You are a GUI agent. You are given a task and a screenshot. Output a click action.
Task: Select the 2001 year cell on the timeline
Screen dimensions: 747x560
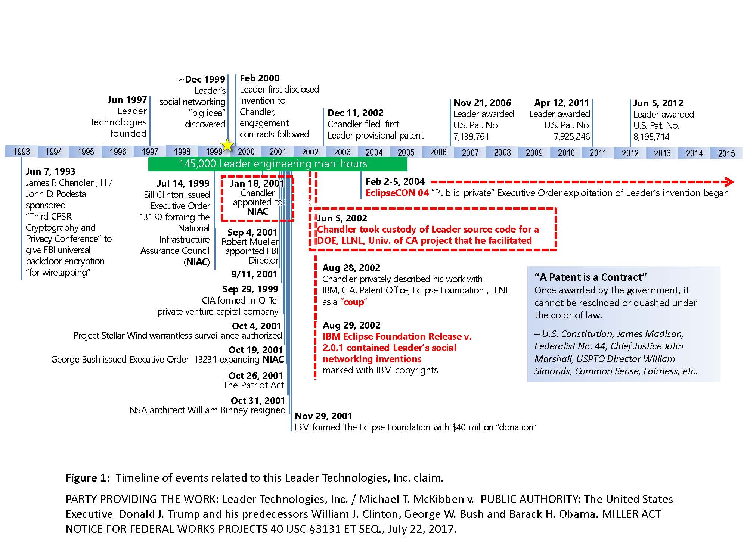click(x=278, y=152)
